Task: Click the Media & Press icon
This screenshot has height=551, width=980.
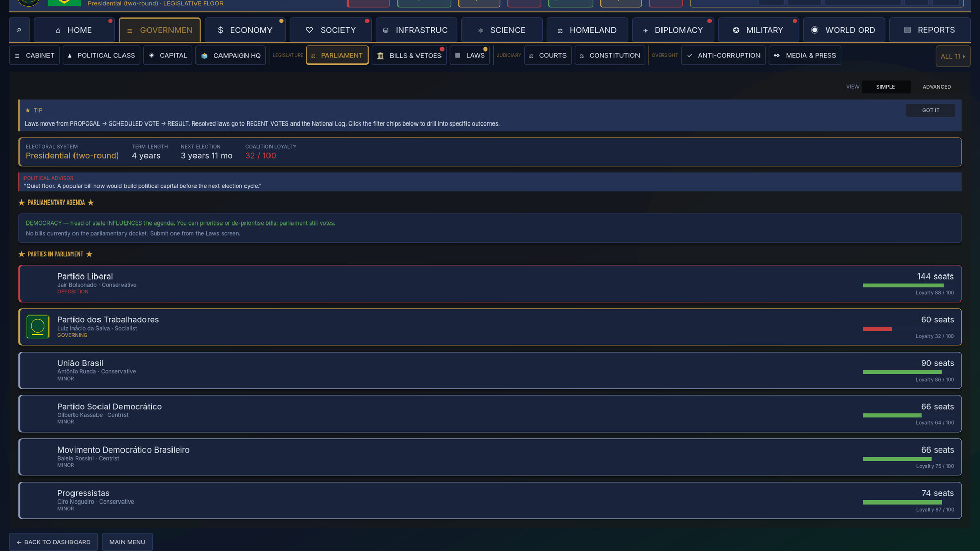Action: pos(777,55)
